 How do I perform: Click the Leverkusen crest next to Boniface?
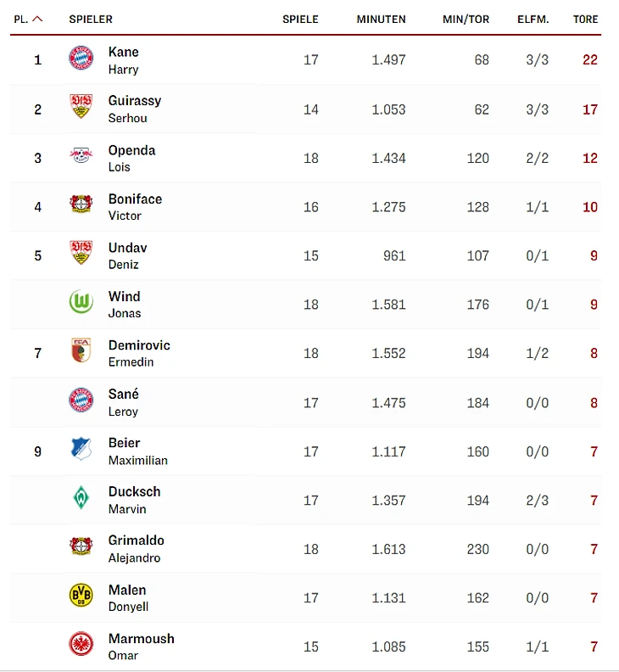click(x=81, y=205)
